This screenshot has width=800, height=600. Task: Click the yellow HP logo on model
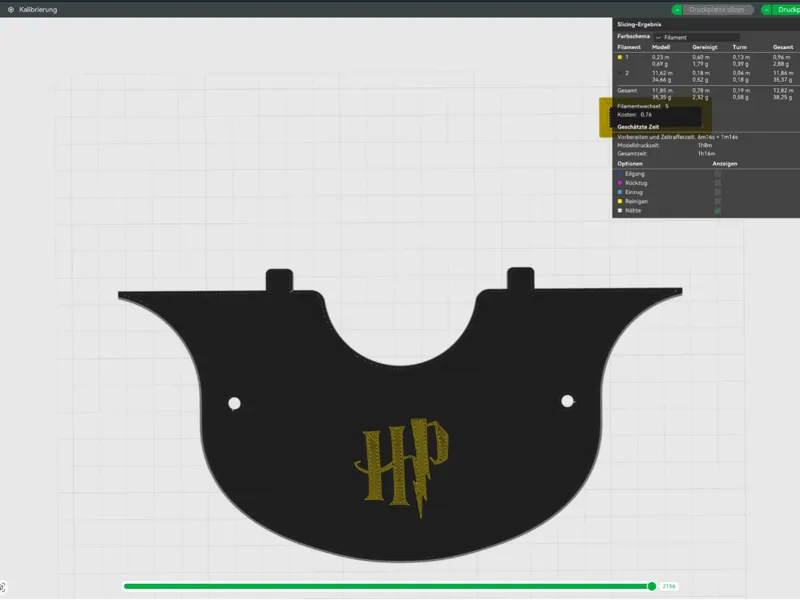(x=402, y=468)
